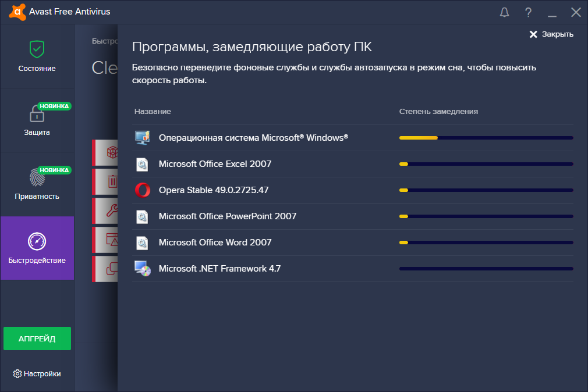The image size is (588, 392).
Task: Click the green shield Состояние icon
Action: click(x=37, y=49)
